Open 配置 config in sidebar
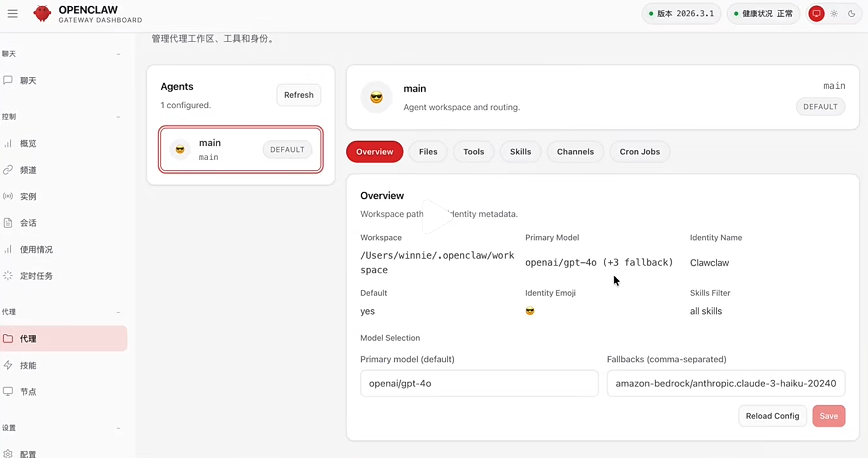The image size is (868, 458). click(63, 453)
